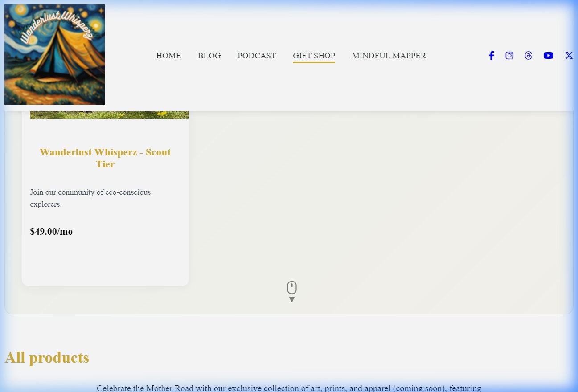578x392 pixels.
Task: Open the MINDFUL MAPPER page
Action: 389,56
